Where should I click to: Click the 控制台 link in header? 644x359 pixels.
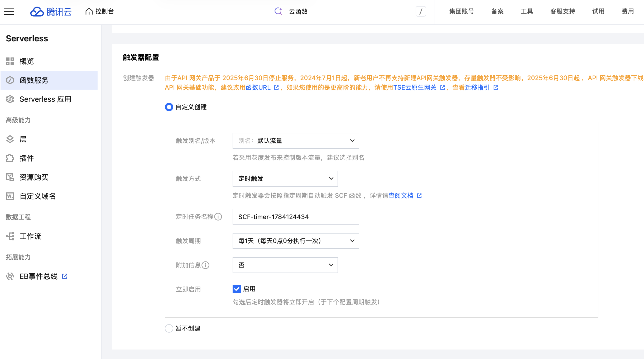tap(100, 11)
